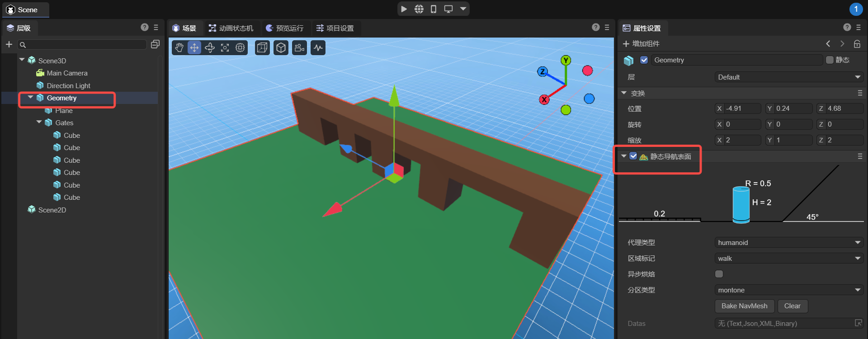Collapse the Gates node in hierarchy

[39, 122]
